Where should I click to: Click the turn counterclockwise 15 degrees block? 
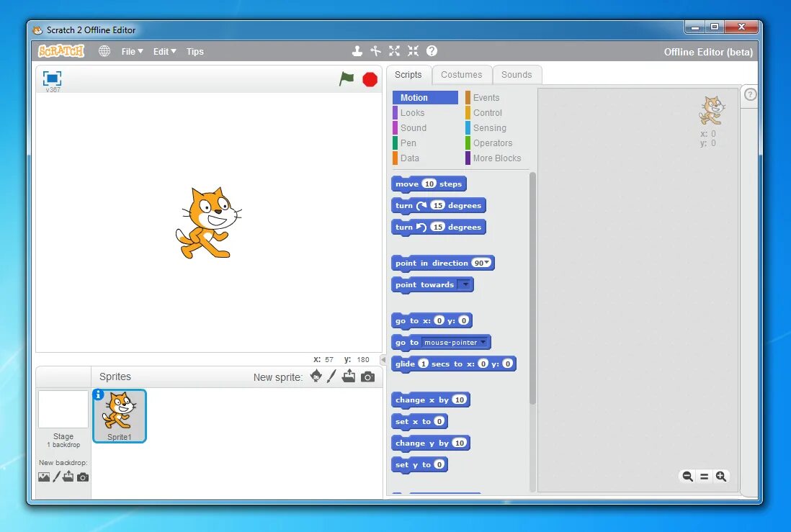439,227
